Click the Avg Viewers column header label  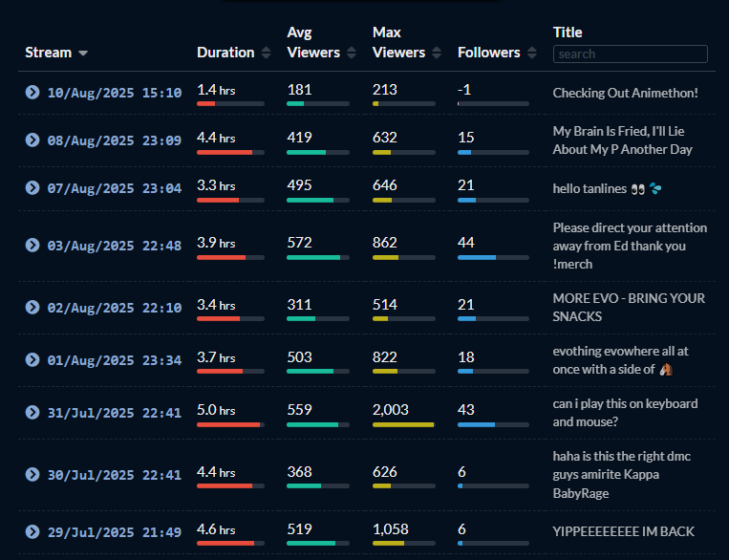coord(313,42)
